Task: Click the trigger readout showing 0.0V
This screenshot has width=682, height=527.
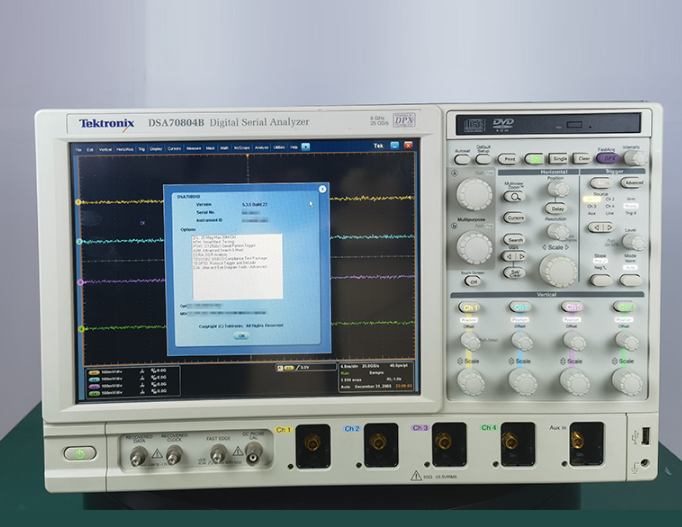Action: pyautogui.click(x=306, y=368)
